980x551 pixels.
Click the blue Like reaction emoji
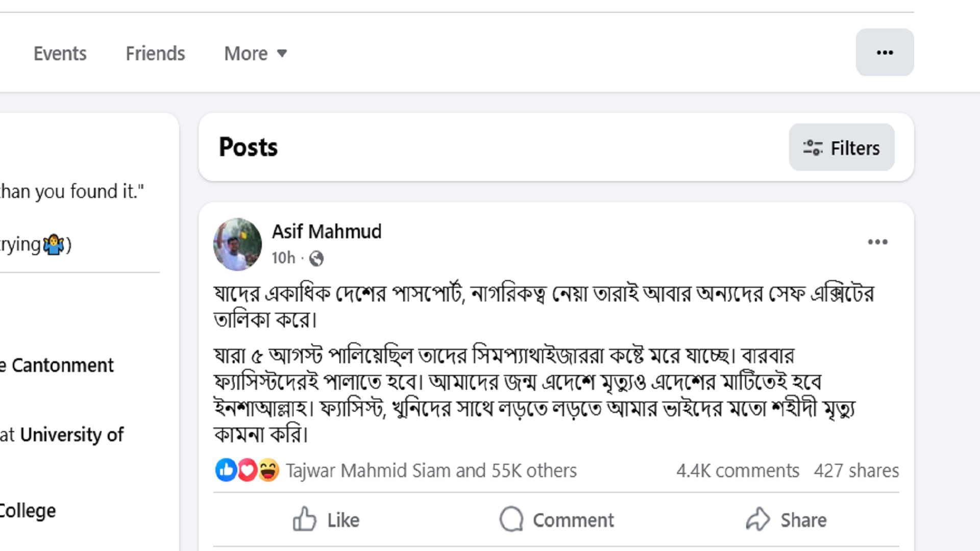click(226, 470)
